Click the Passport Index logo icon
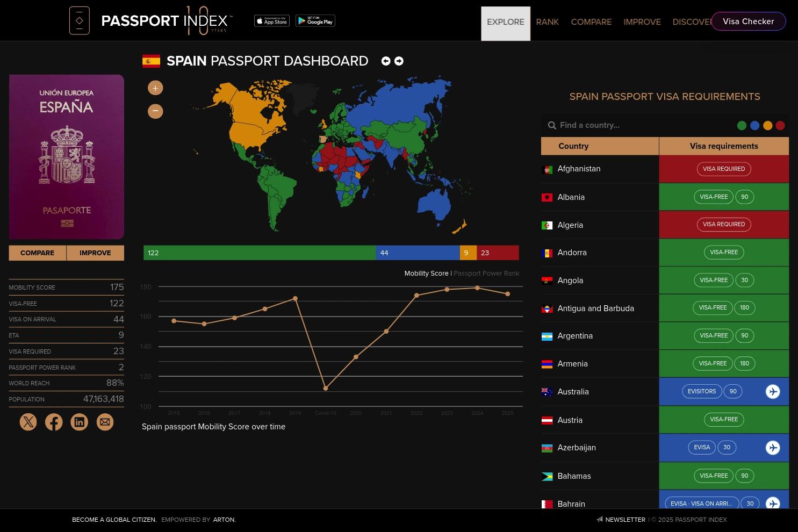Screen dimensions: 798x532 80,21
